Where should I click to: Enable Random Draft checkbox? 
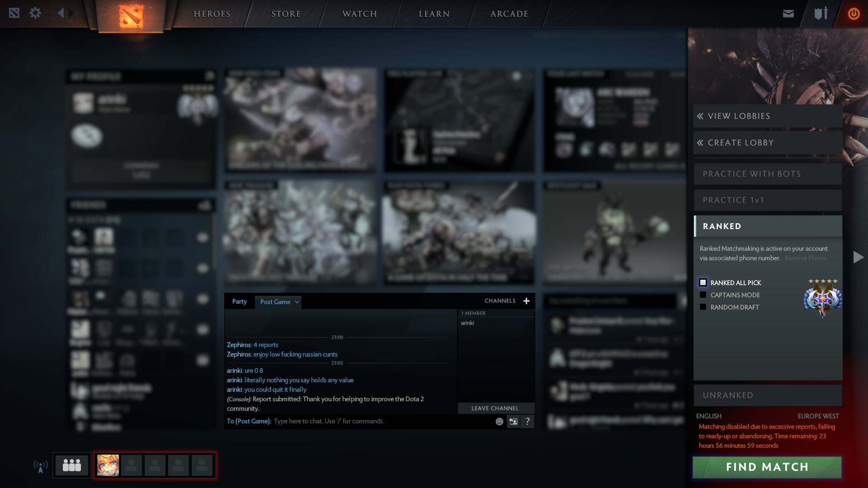click(703, 307)
